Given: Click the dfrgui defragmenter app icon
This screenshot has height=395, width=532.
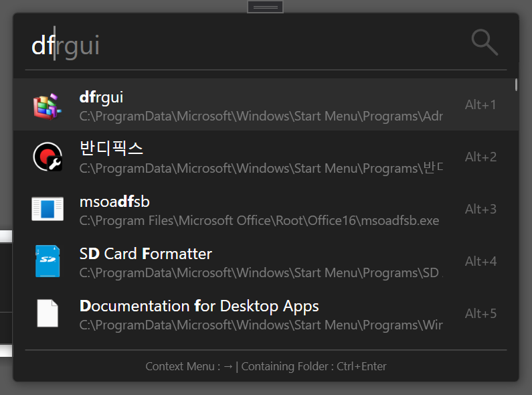Looking at the screenshot, I should [x=48, y=106].
